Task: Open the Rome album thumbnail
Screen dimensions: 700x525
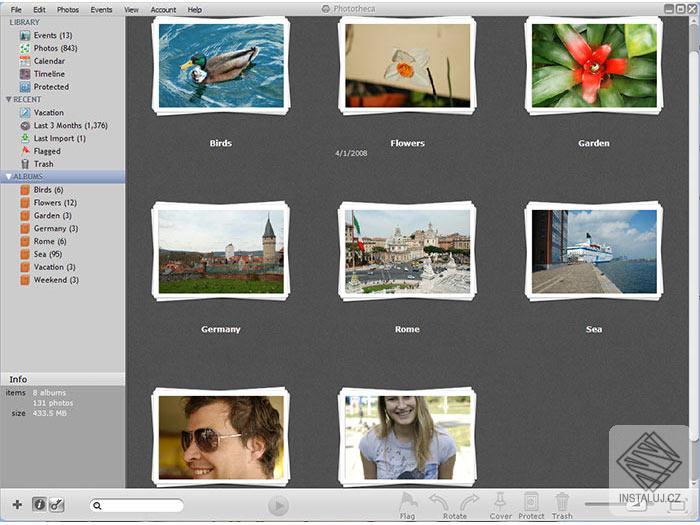Action: (407, 251)
